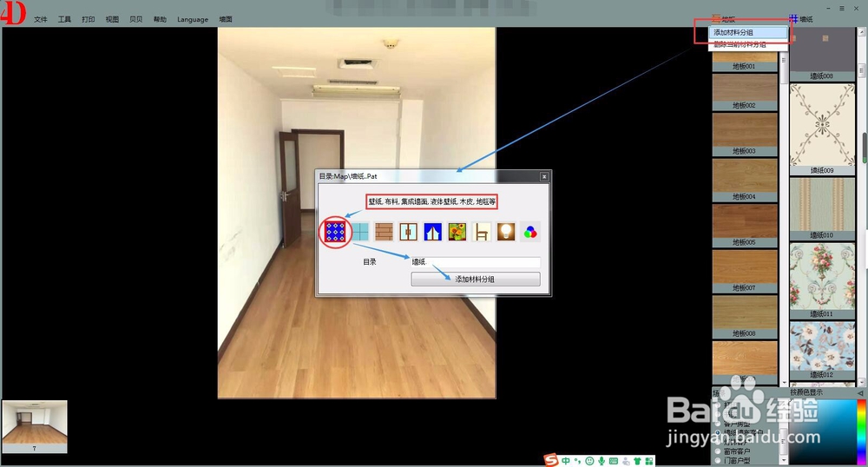Close the 目录:Map\墙纸..Pat dialog
The width and height of the screenshot is (868, 467).
[x=544, y=176]
